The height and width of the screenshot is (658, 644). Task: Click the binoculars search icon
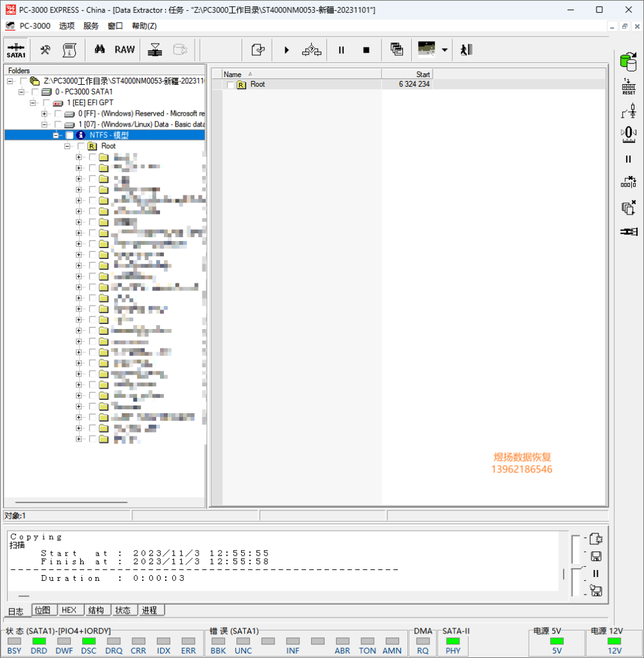click(100, 49)
